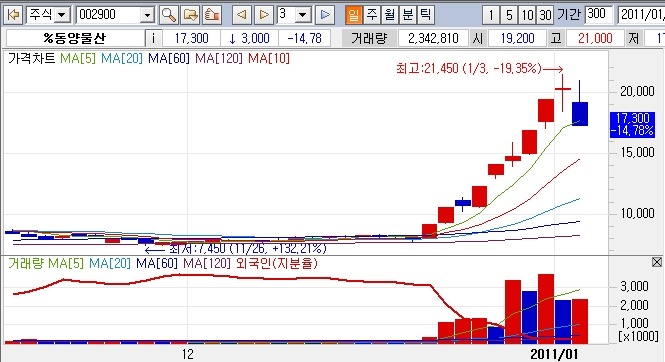Image resolution: width=665 pixels, height=362 pixels.
Task: Click volume chart MA[60] legend
Action: [x=157, y=263]
